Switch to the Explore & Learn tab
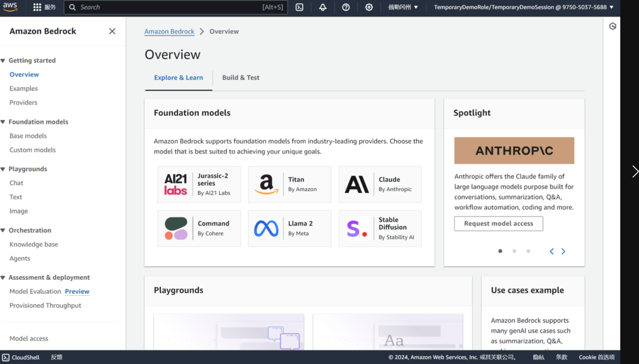The height and width of the screenshot is (364, 639). [178, 78]
